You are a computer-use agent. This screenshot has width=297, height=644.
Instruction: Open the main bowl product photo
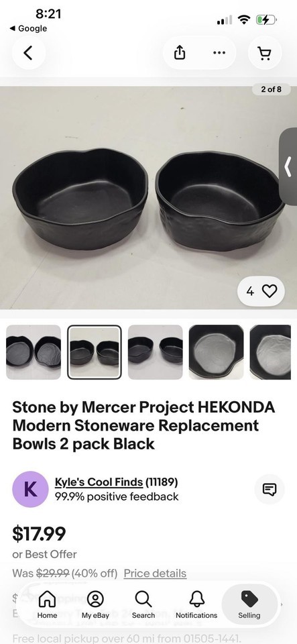(149, 197)
